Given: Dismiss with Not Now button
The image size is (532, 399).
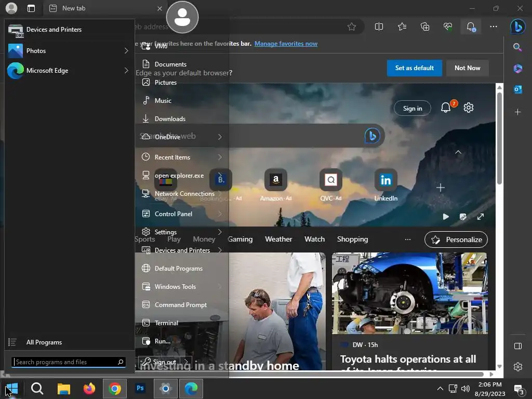Looking at the screenshot, I should [x=467, y=68].
